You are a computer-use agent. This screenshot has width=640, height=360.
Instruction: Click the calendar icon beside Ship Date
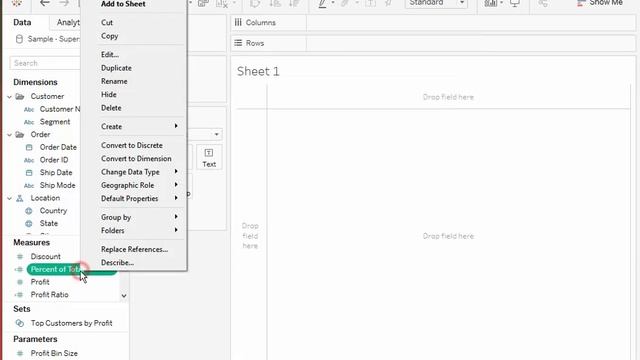point(29,173)
